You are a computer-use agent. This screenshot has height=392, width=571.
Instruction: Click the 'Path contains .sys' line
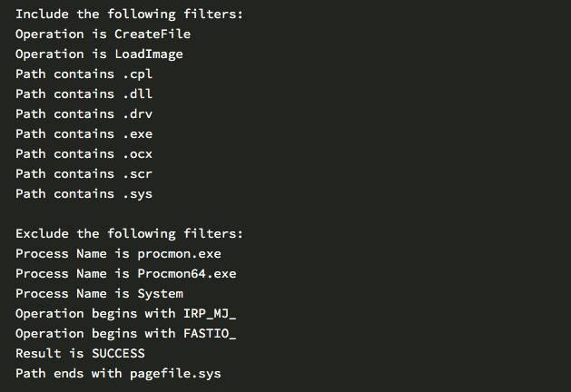pyautogui.click(x=84, y=194)
